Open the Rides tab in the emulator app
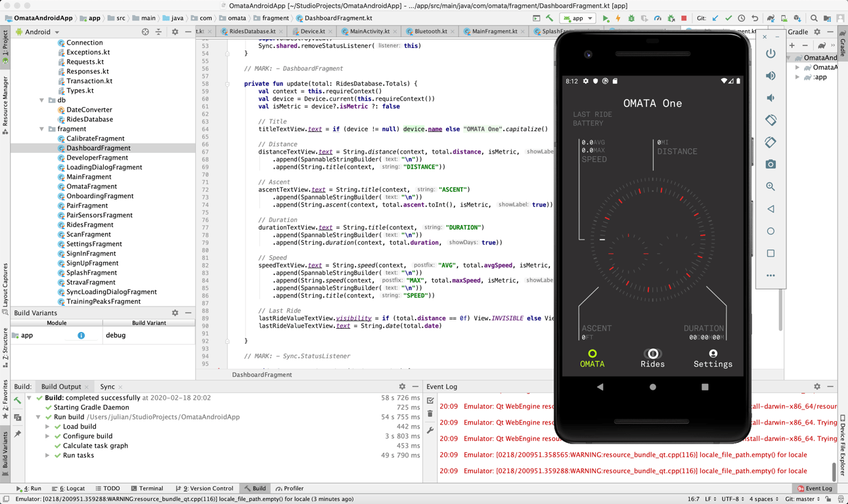 tap(652, 358)
